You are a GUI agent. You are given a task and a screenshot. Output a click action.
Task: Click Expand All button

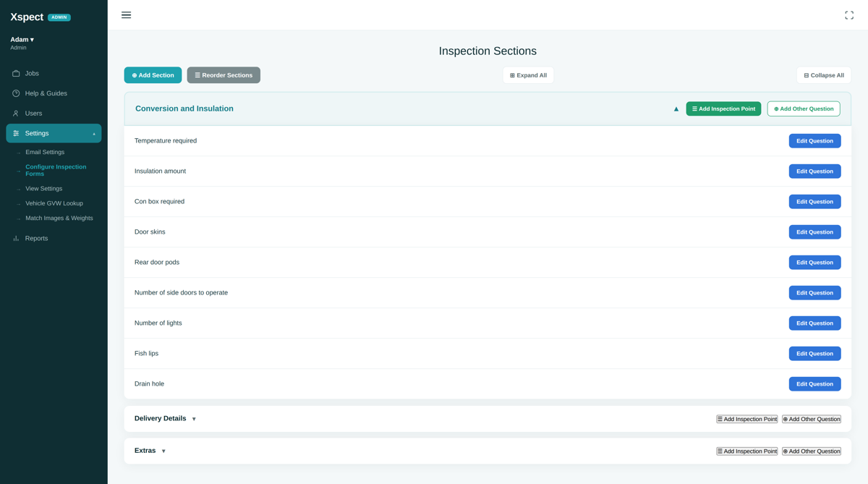528,75
